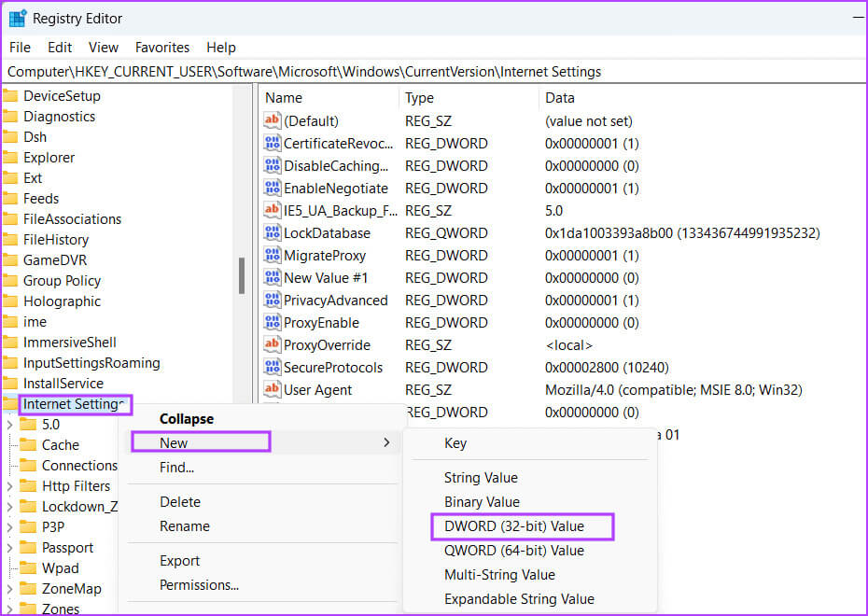Screen dimensions: 868x616
Task: Open the File menu
Action: pos(20,47)
